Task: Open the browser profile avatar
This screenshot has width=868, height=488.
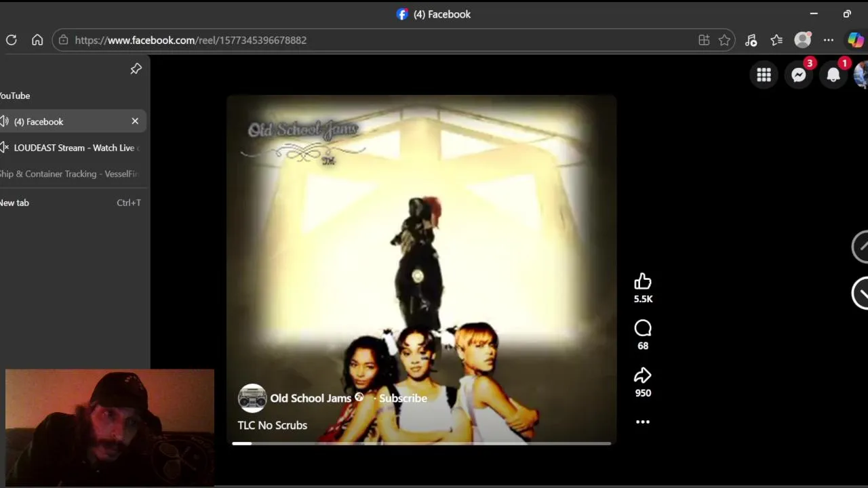Action: click(x=802, y=40)
